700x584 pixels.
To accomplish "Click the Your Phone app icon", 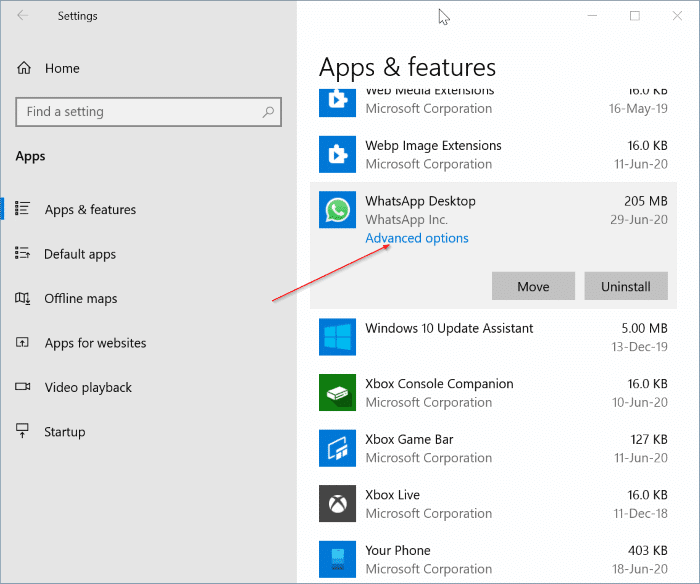I will point(338,559).
